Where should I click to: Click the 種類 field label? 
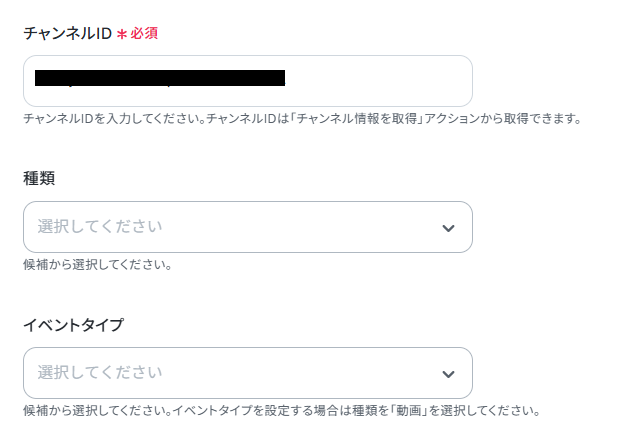point(39,178)
